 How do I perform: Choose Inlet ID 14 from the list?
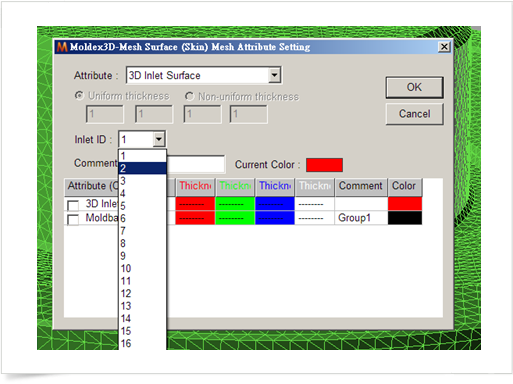[142, 318]
